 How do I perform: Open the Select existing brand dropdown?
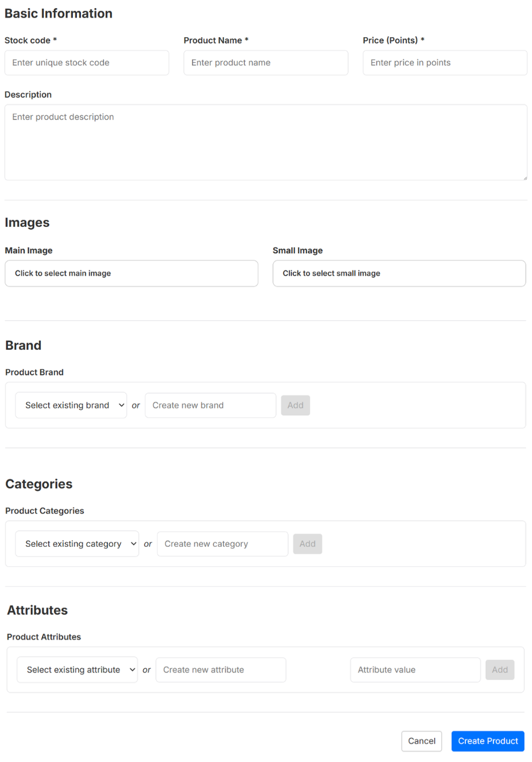[x=71, y=405]
